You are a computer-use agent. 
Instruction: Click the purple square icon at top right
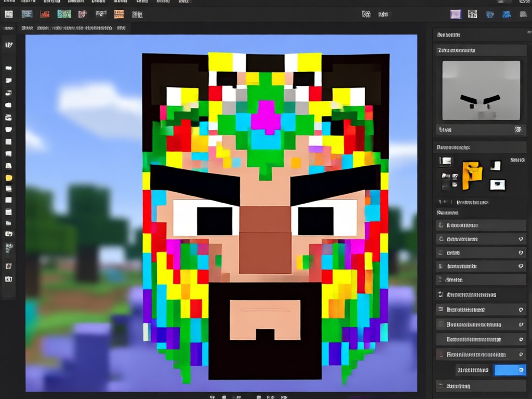[x=456, y=14]
